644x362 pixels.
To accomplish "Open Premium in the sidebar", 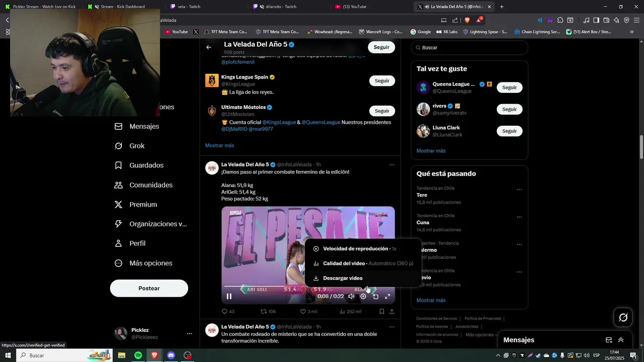I will (136, 205).
